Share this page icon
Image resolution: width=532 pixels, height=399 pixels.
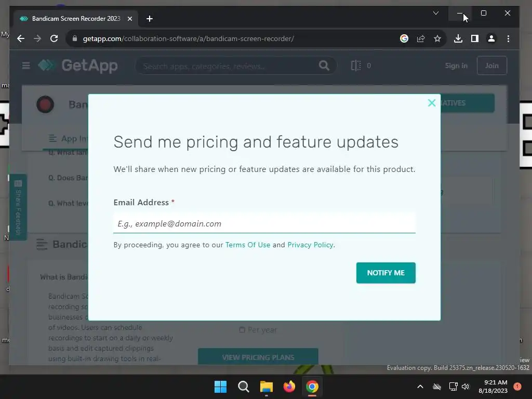pyautogui.click(x=421, y=38)
